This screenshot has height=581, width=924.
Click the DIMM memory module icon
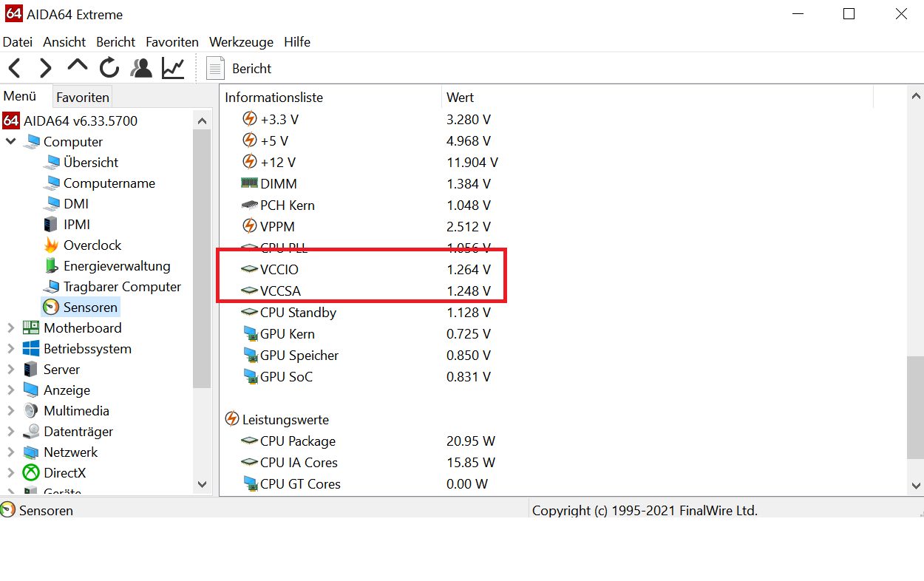tap(250, 183)
